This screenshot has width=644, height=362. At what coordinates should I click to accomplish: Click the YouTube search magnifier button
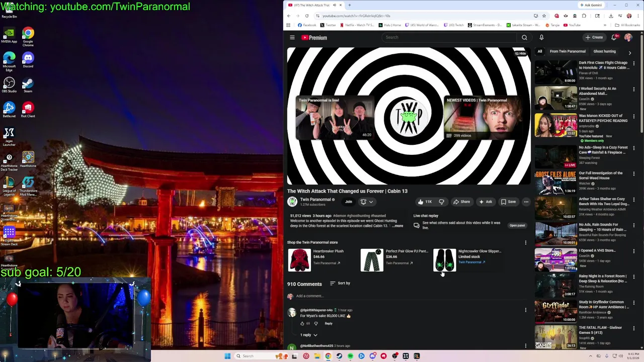click(524, 37)
